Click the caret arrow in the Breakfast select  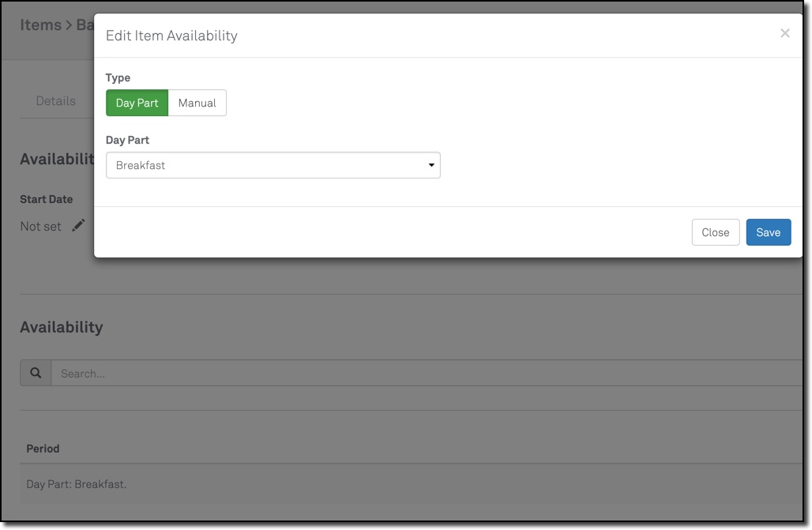pyautogui.click(x=431, y=165)
